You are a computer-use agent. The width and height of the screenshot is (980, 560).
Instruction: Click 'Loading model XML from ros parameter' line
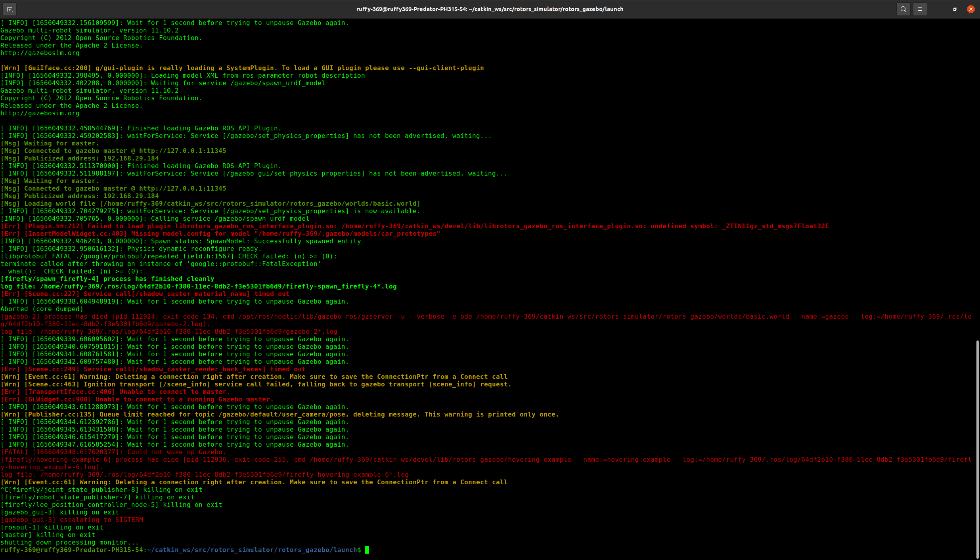[x=182, y=76]
